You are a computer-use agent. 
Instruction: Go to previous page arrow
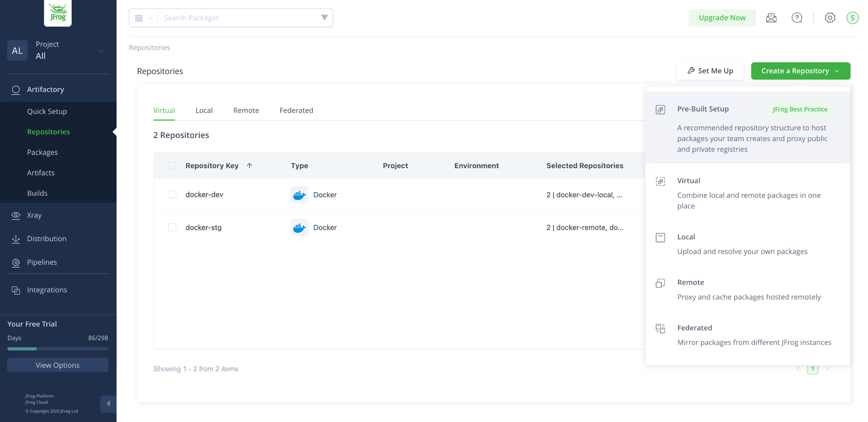coord(798,369)
